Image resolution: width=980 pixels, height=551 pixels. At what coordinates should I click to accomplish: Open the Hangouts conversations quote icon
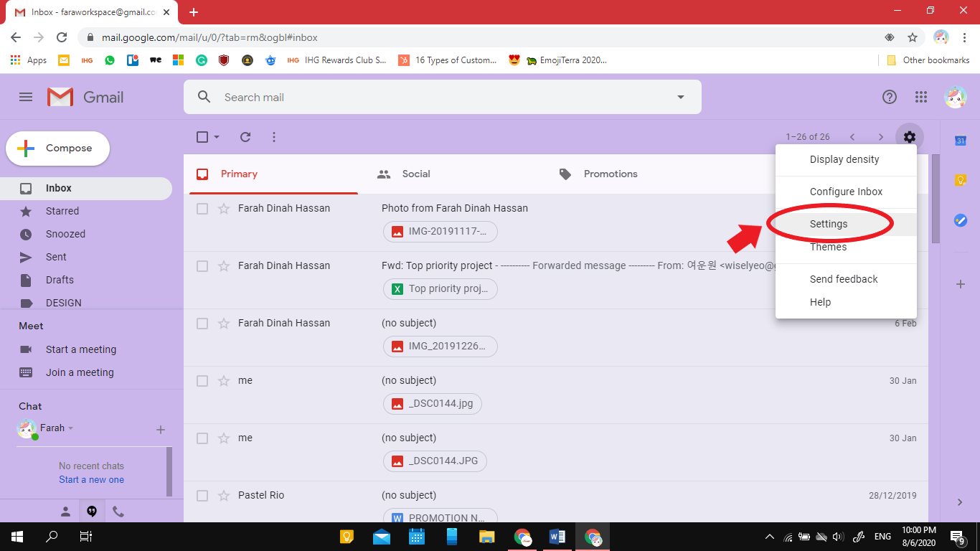tap(92, 512)
